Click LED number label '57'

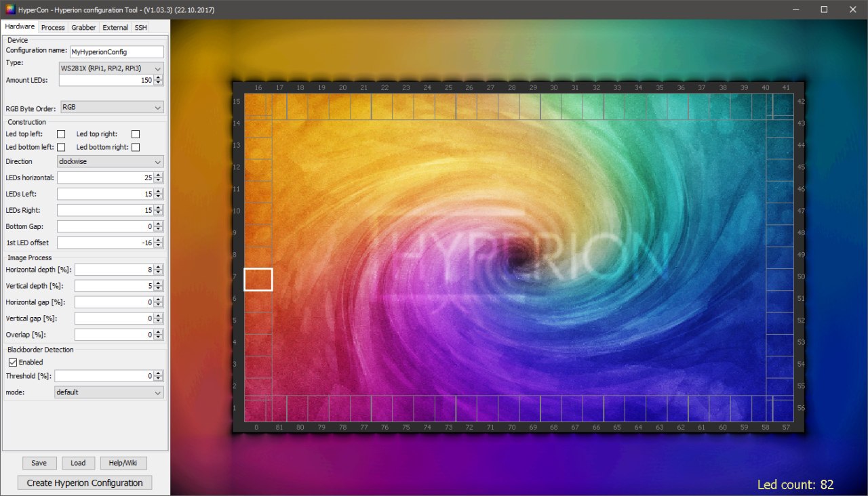pyautogui.click(x=786, y=428)
